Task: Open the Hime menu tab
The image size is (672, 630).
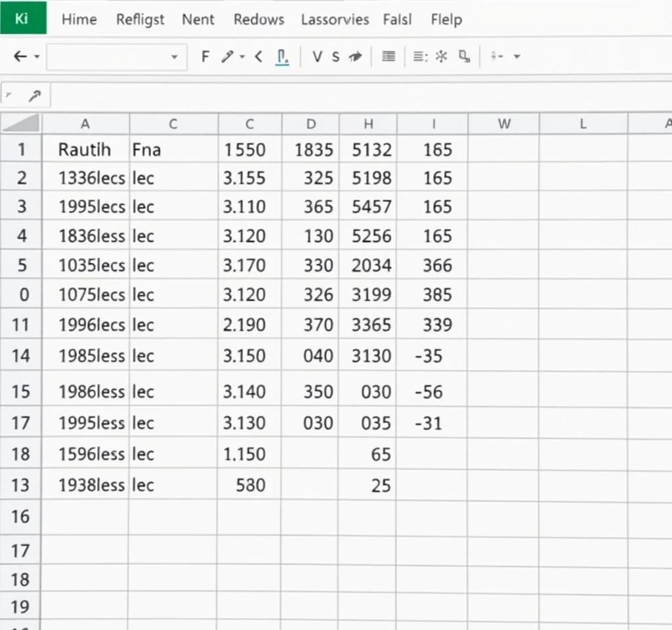Action: [79, 20]
